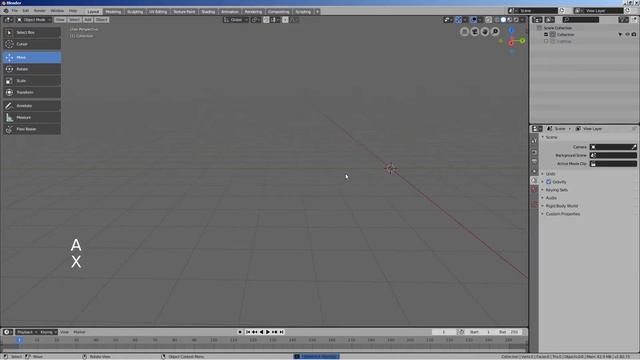This screenshot has height=360, width=640.
Task: Click the camera view navigation button
Action: point(475,32)
